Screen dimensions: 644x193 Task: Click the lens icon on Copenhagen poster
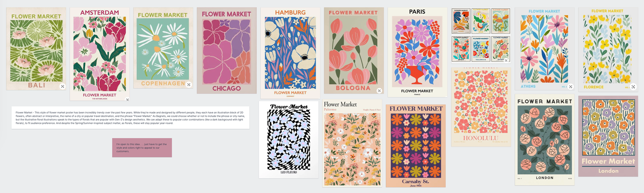coord(189,85)
